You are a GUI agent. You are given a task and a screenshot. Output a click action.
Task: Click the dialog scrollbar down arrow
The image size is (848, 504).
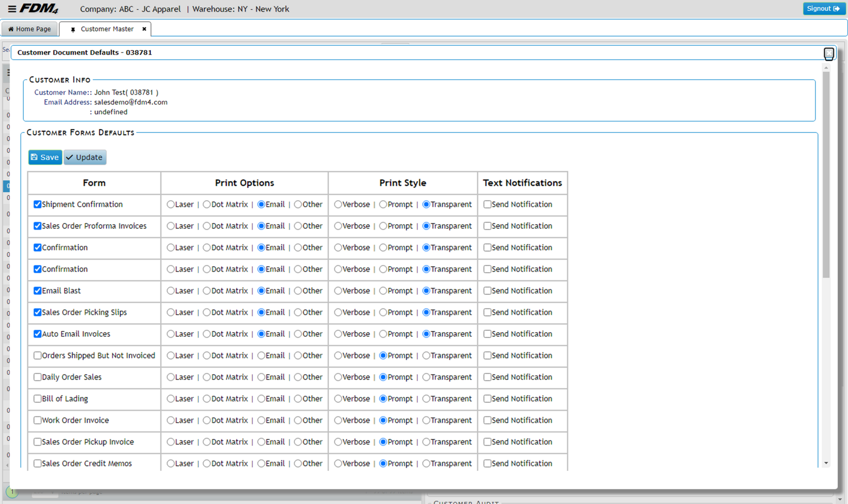point(826,463)
